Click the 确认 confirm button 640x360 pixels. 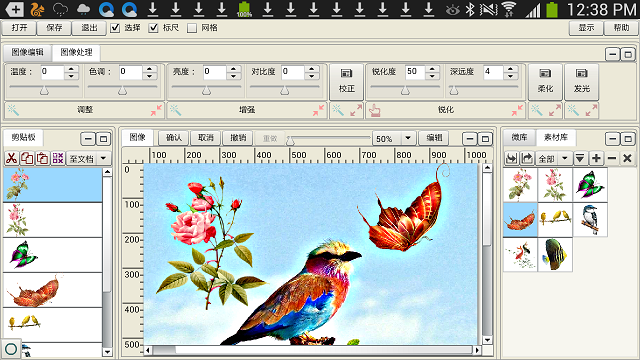pos(174,138)
